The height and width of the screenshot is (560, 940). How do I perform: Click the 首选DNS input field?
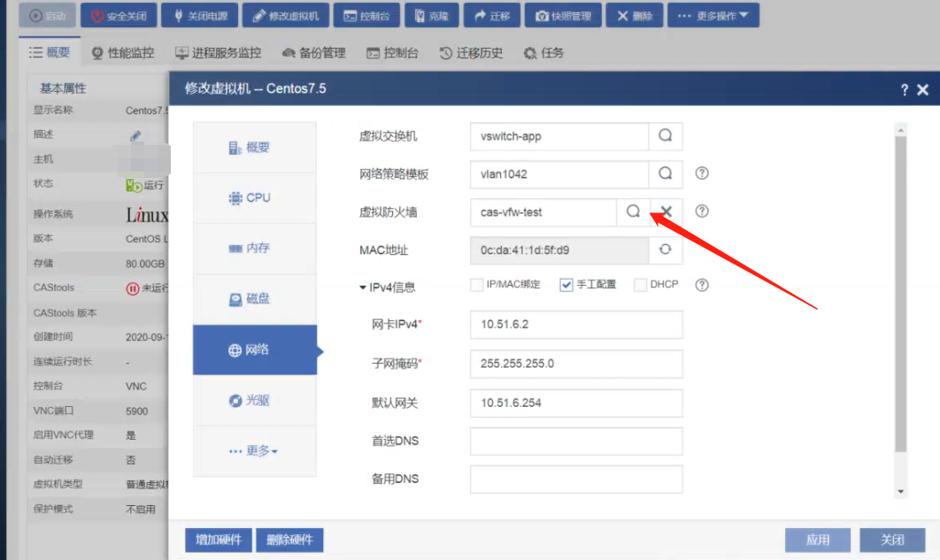pyautogui.click(x=576, y=441)
